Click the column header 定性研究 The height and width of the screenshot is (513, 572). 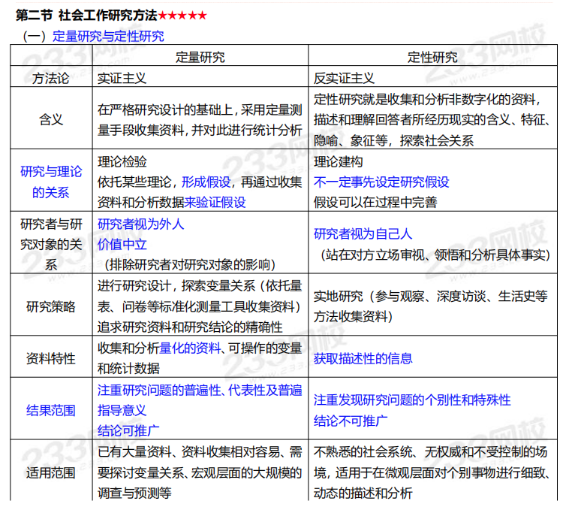pyautogui.click(x=432, y=57)
